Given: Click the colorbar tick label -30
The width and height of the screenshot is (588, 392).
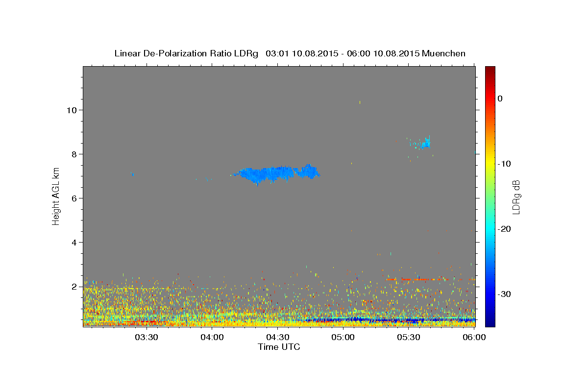Looking at the screenshot, I should coord(505,294).
